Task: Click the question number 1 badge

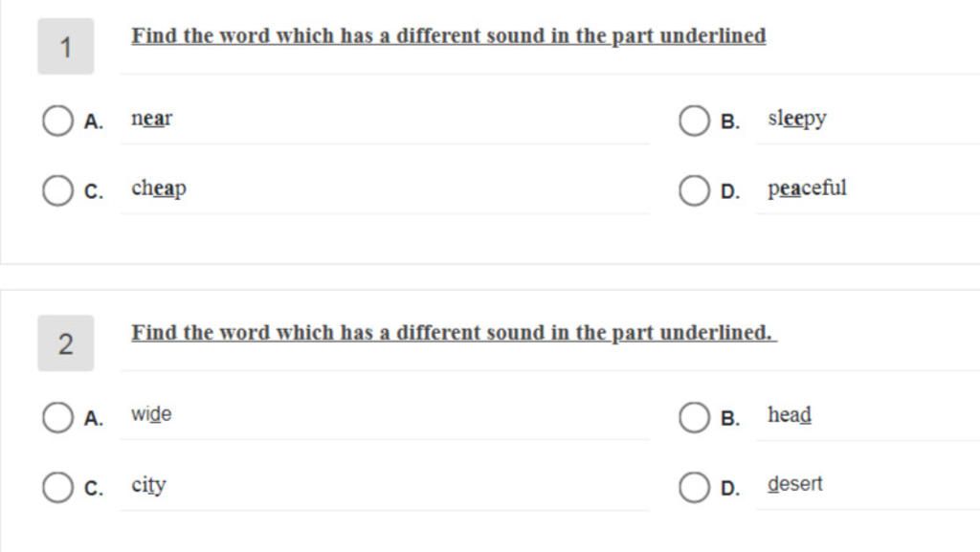Action: (66, 46)
